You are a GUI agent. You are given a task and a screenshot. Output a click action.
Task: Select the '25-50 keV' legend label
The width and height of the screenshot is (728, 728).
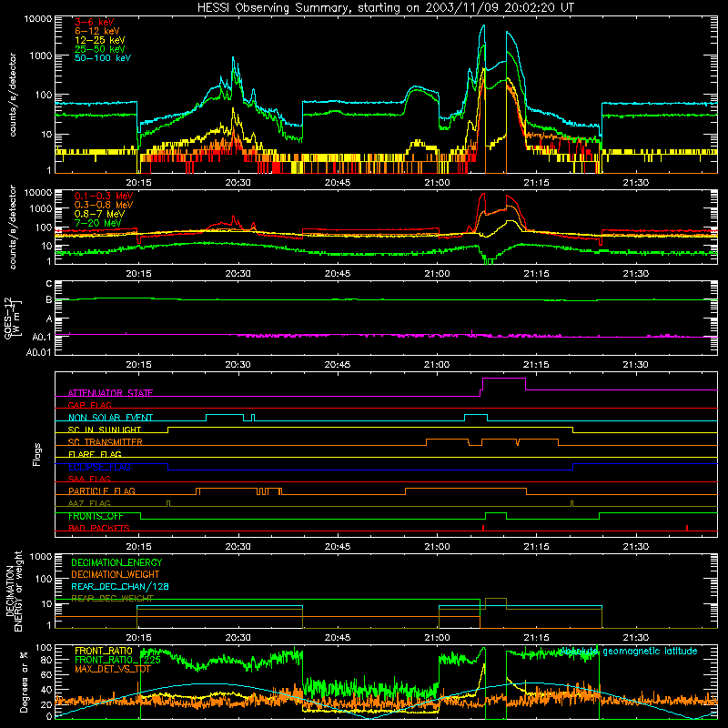(x=100, y=49)
